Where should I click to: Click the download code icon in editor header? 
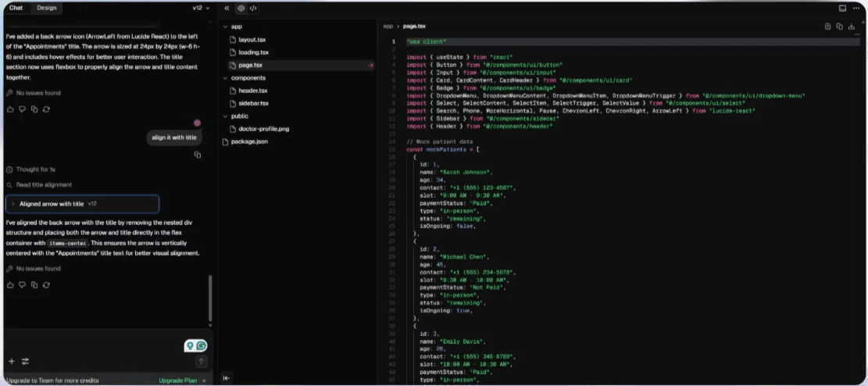pyautogui.click(x=851, y=26)
